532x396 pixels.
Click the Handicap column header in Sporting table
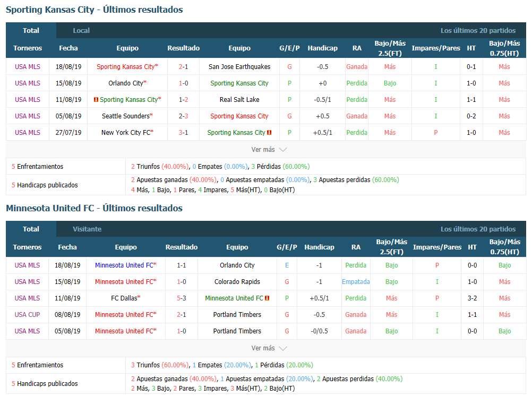322,48
